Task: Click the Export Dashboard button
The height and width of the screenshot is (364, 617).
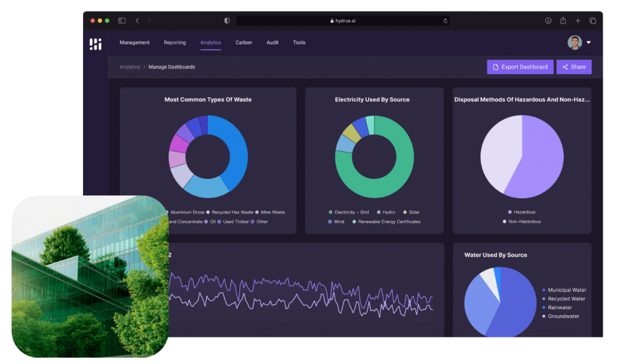Action: [520, 67]
